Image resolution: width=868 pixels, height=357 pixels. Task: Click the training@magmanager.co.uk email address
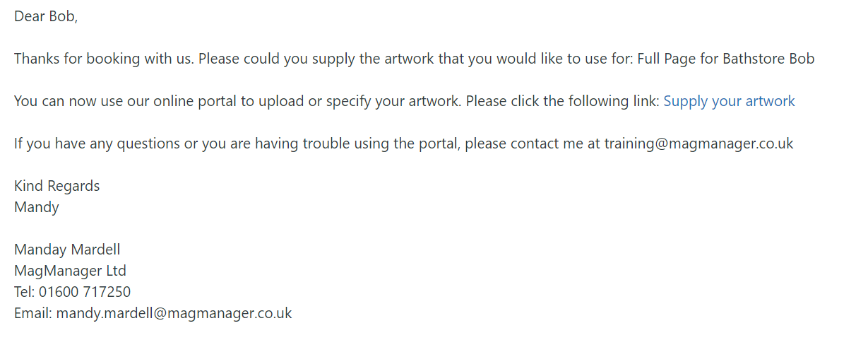(x=698, y=144)
